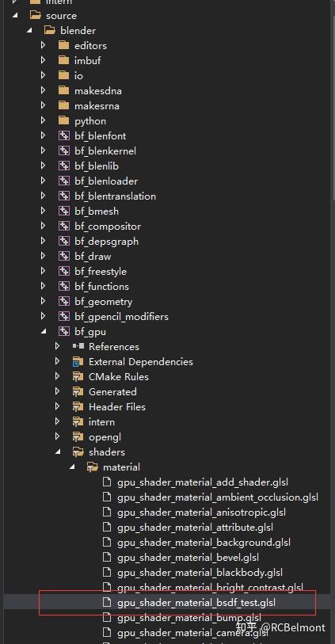Collapse the blender solution folder

pyautogui.click(x=29, y=30)
